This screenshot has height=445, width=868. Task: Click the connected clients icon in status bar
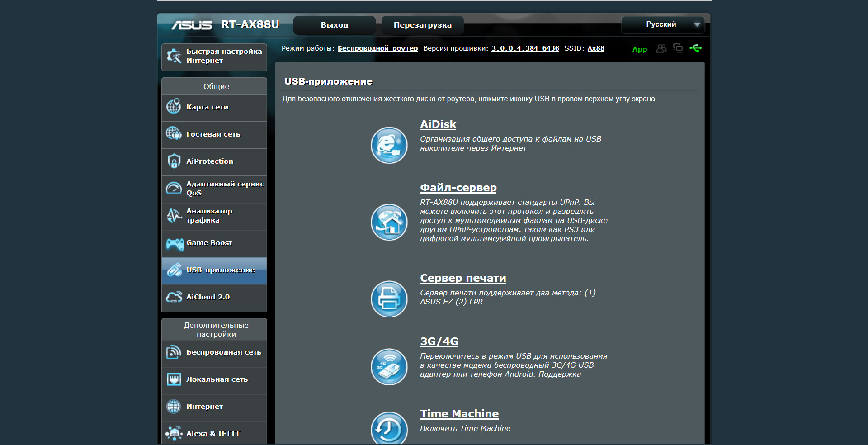click(x=661, y=48)
